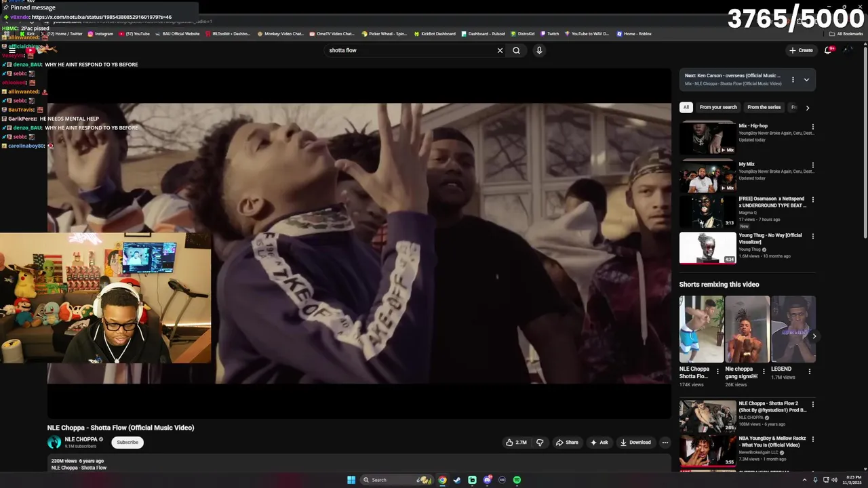Open the NLE Choppa Shotta Flo... short
This screenshot has height=488, width=868.
[701, 329]
